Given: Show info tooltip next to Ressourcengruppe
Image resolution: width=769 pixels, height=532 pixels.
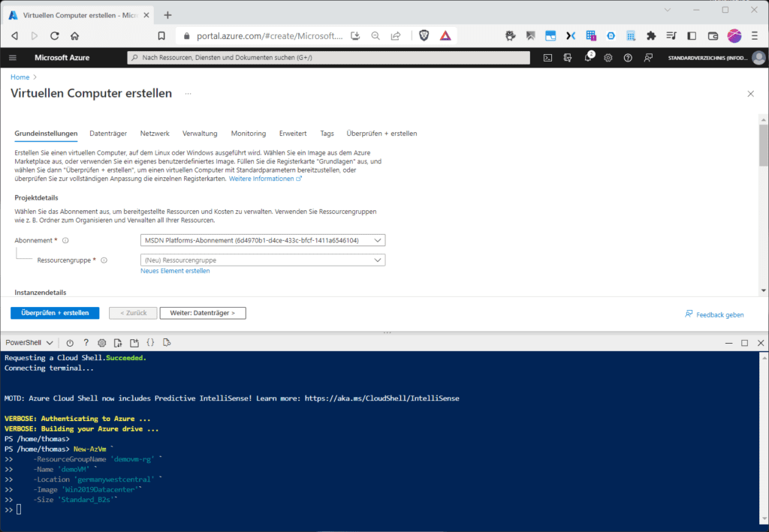Looking at the screenshot, I should click(104, 260).
